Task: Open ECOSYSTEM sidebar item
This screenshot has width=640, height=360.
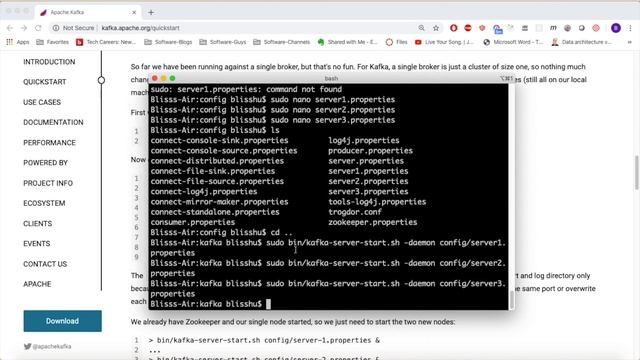Action: tap(44, 203)
